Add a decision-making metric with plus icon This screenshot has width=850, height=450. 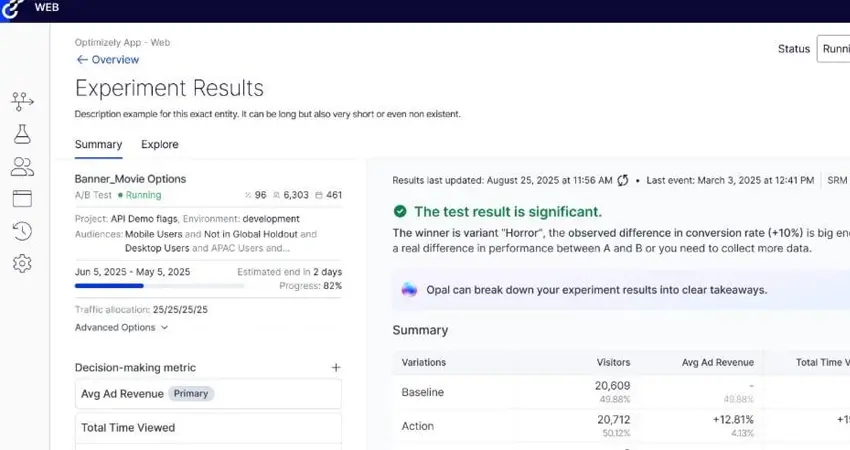(x=336, y=368)
